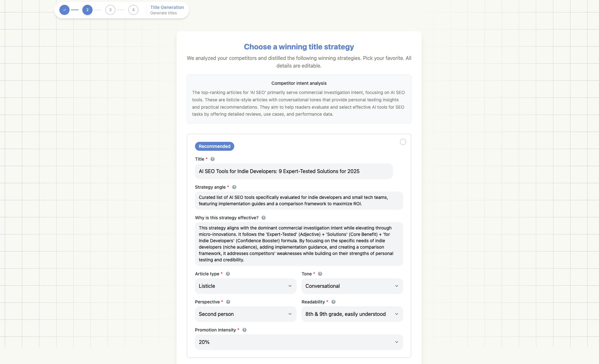
Task: Click the Recommended badge
Action: 214,146
